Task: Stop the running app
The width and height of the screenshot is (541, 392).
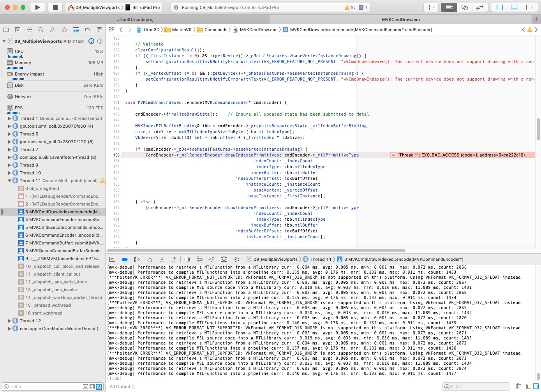Action: (x=54, y=7)
